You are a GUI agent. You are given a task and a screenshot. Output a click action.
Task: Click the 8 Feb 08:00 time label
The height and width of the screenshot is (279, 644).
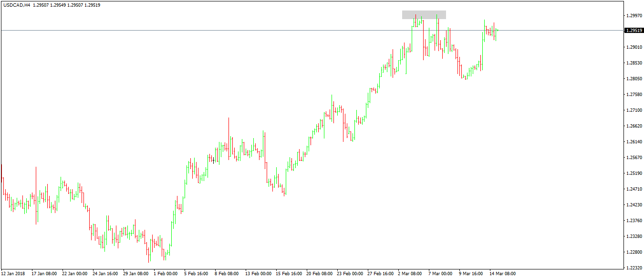(227, 274)
